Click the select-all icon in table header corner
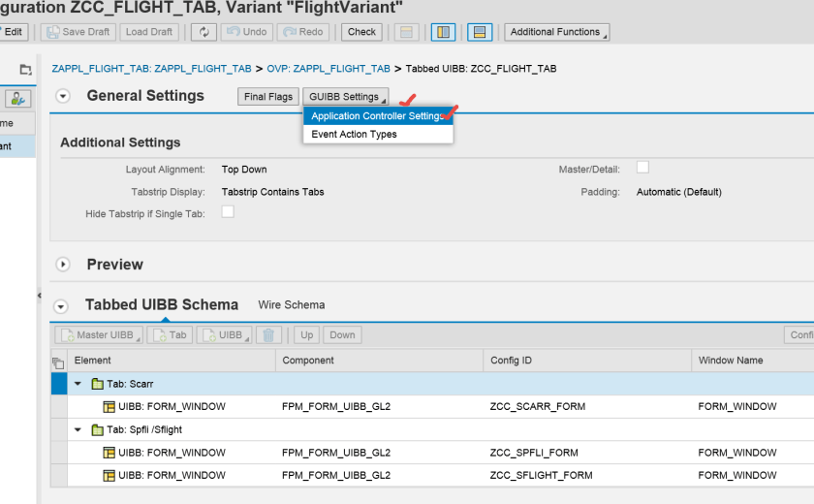The image size is (814, 504). click(58, 362)
